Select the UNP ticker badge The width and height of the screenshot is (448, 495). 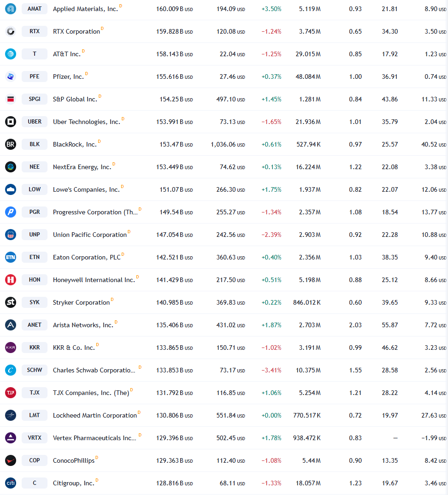pyautogui.click(x=35, y=235)
